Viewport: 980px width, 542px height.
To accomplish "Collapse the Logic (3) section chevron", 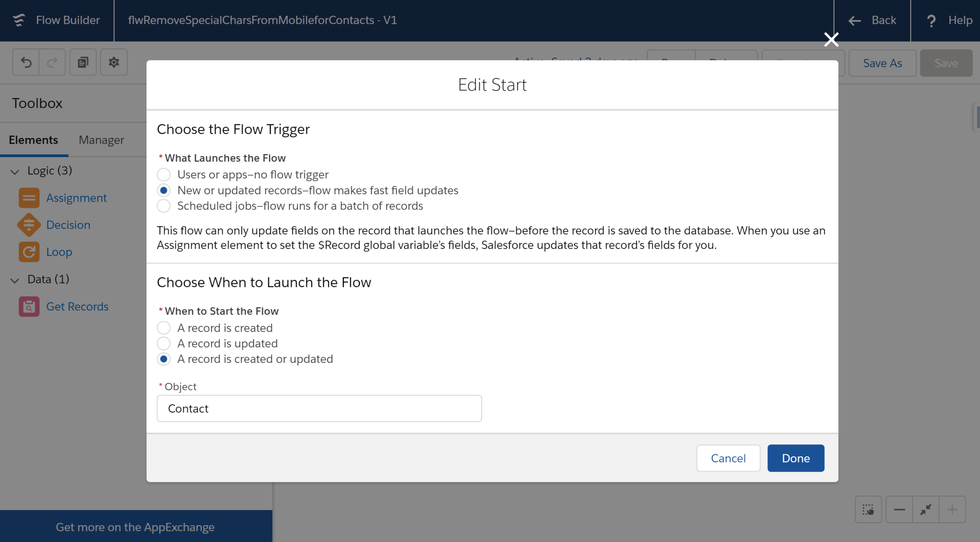I will coord(15,171).
